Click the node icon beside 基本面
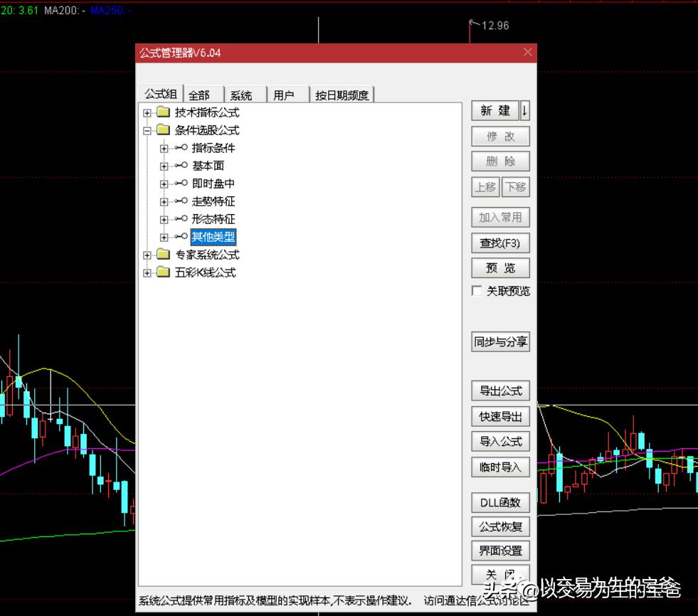Viewport: 698px width, 616px height. click(x=181, y=165)
